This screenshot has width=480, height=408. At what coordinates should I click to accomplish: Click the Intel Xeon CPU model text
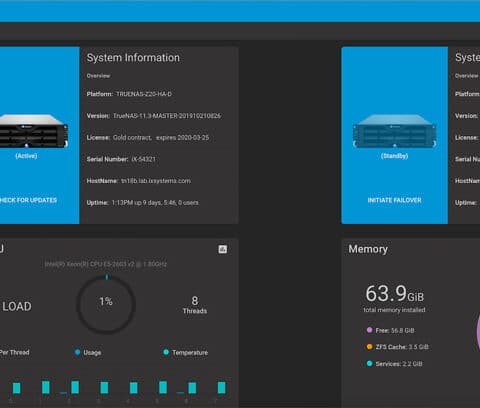point(106,264)
